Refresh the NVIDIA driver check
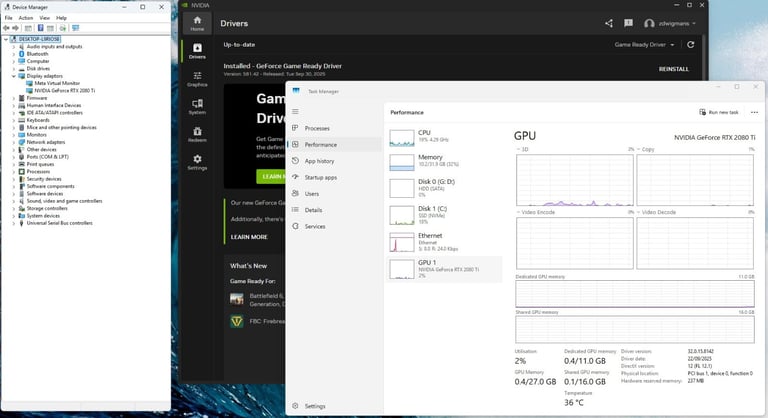 (x=691, y=45)
